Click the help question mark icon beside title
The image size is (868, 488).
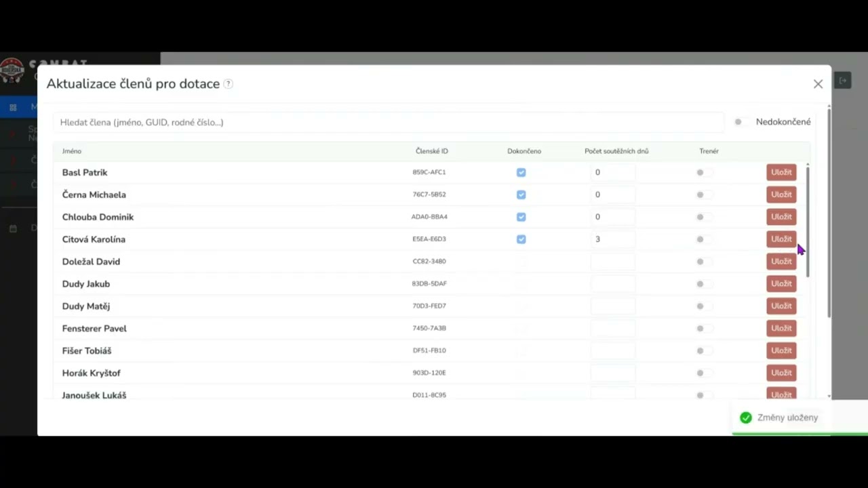tap(229, 84)
